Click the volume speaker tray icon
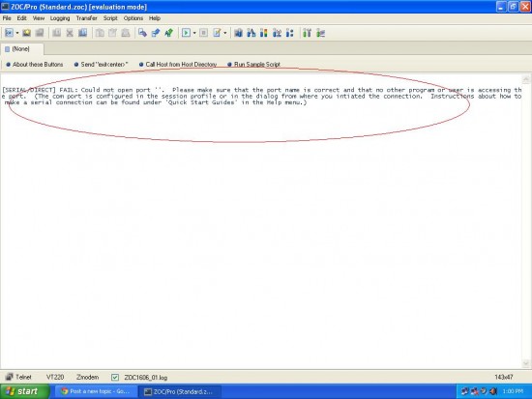Image resolution: width=532 pixels, height=399 pixels. coord(493,391)
